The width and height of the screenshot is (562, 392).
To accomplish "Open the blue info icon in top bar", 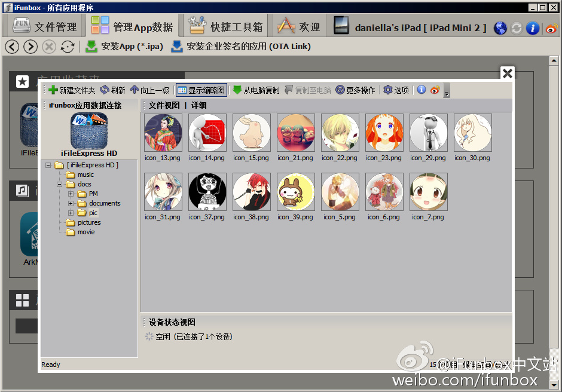I will tap(533, 28).
